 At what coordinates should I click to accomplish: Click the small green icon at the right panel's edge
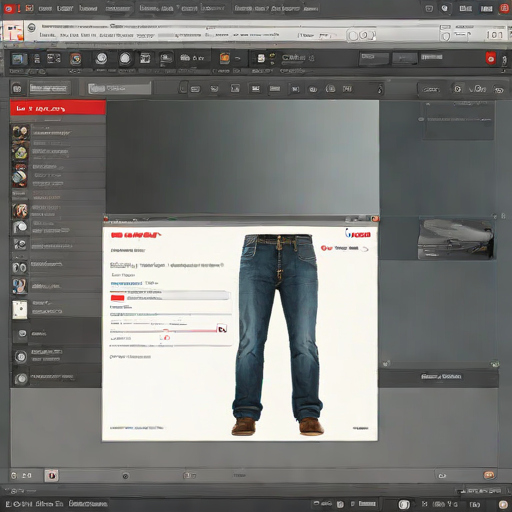[x=495, y=363]
